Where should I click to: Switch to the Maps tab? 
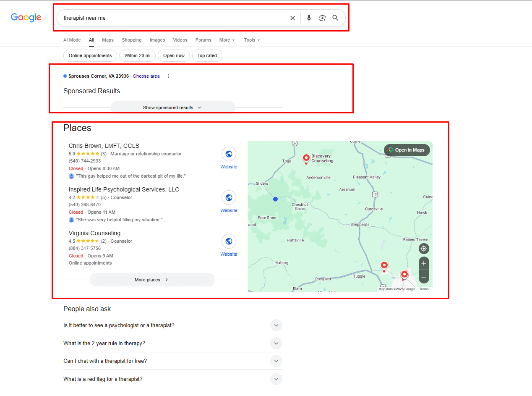point(108,40)
